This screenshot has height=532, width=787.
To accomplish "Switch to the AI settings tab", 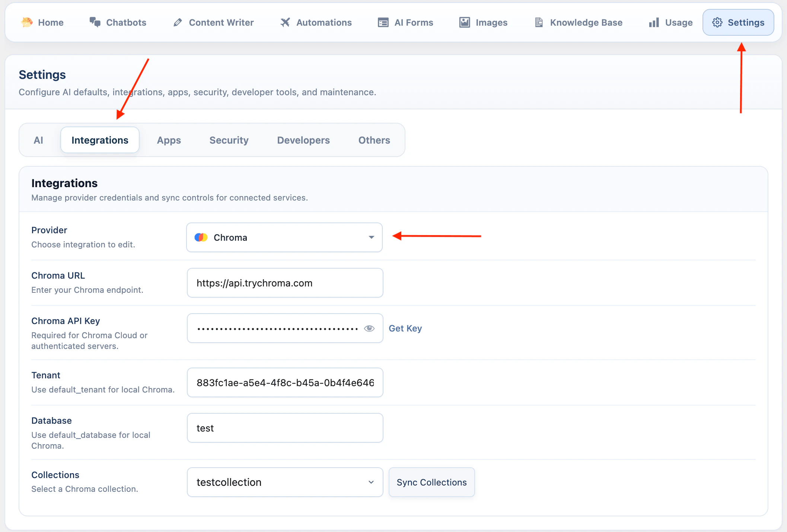I will click(x=38, y=140).
